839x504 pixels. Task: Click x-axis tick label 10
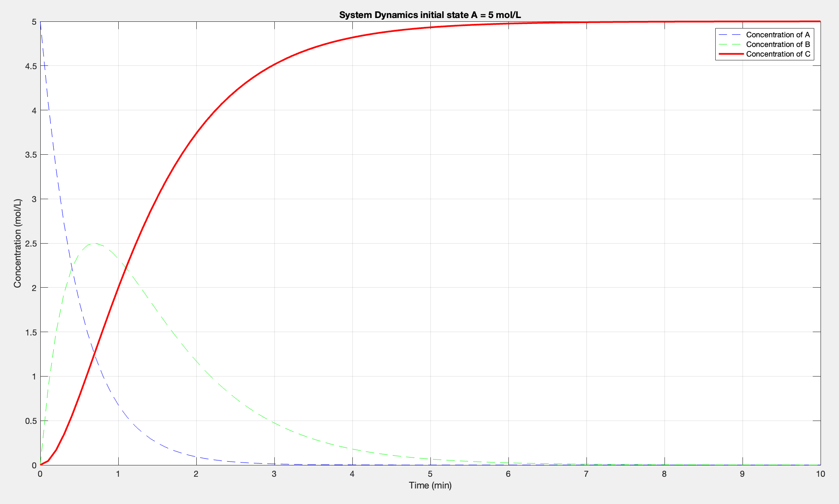(x=820, y=474)
